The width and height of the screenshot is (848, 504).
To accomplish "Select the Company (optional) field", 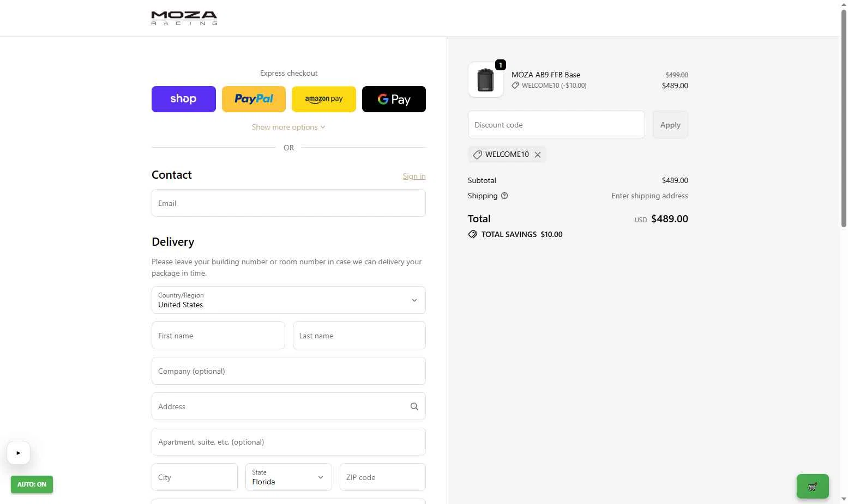I will tap(288, 371).
